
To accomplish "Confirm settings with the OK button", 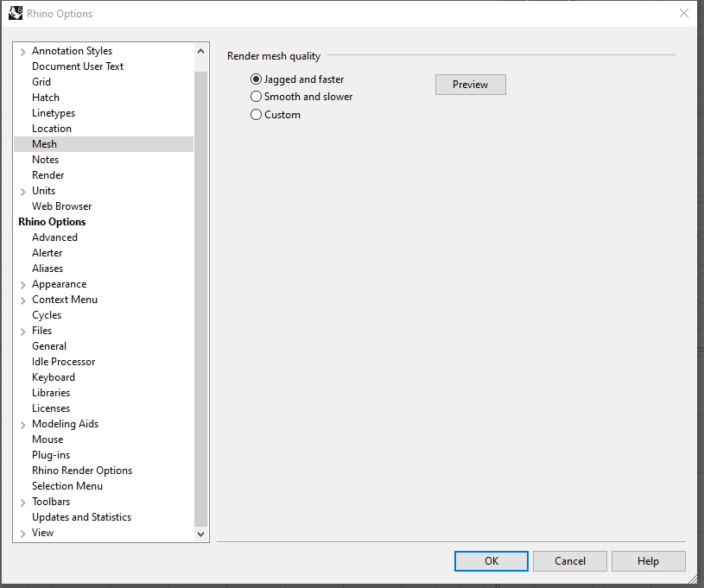I will [x=492, y=561].
